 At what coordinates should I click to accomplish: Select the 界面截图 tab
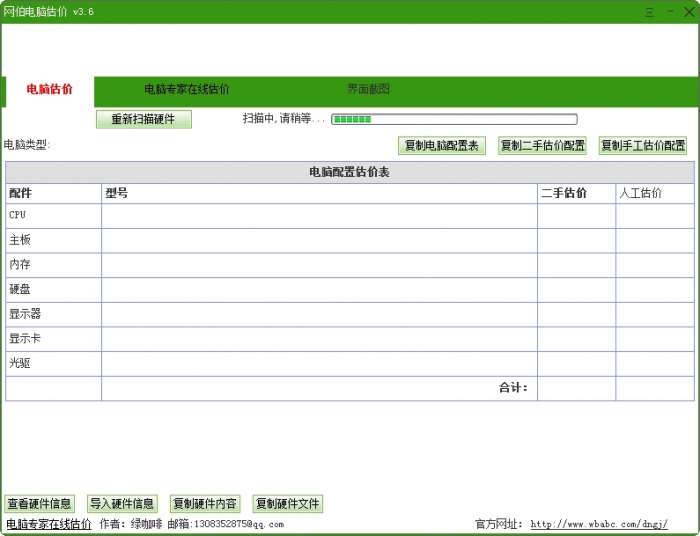tap(368, 89)
